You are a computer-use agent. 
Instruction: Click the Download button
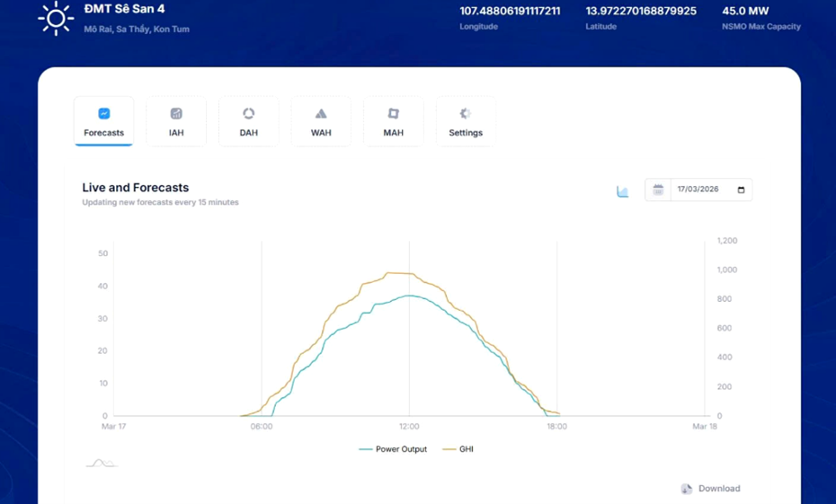click(711, 489)
